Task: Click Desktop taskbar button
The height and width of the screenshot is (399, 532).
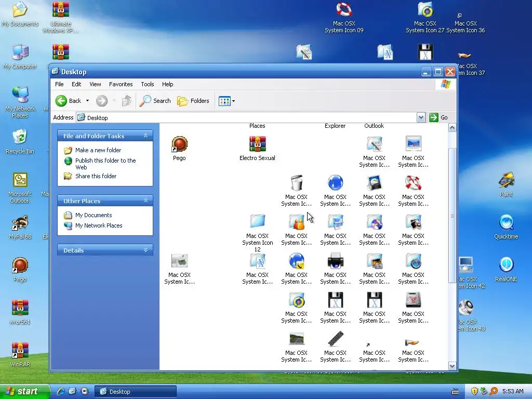Action: click(x=135, y=392)
